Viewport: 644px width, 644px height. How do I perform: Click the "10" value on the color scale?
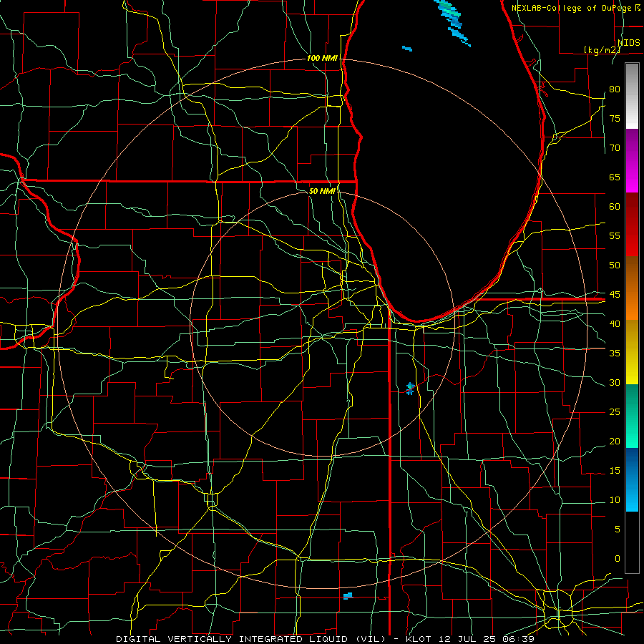tap(615, 500)
